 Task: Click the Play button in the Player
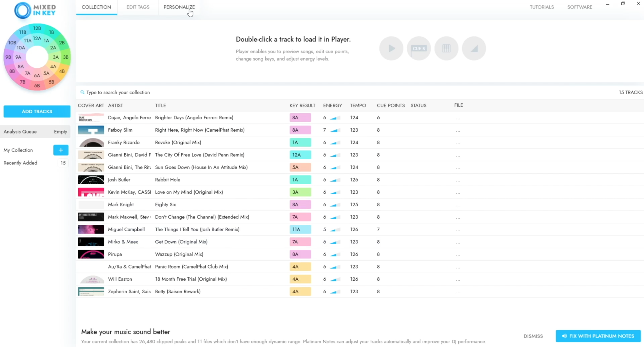[x=391, y=48]
